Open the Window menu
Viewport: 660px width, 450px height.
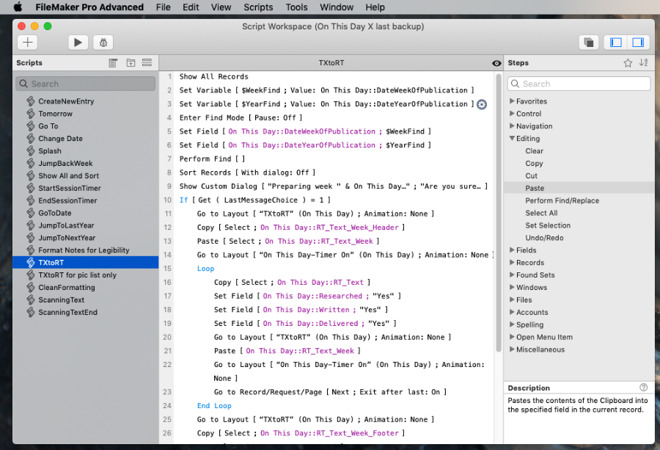pyautogui.click(x=336, y=7)
